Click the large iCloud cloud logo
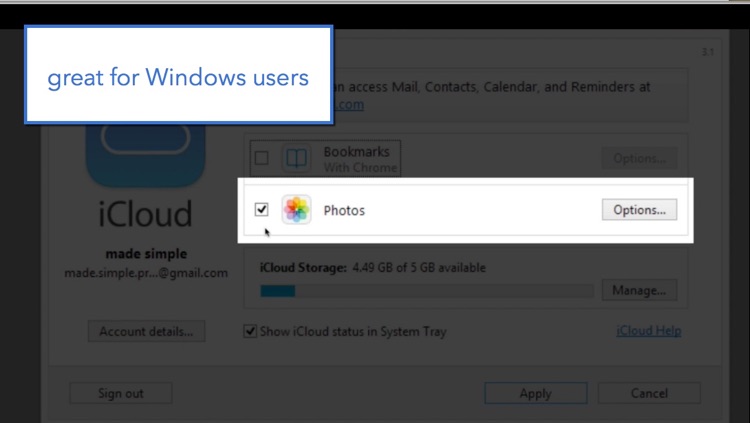Viewport: 750px width, 423px height. tap(145, 156)
